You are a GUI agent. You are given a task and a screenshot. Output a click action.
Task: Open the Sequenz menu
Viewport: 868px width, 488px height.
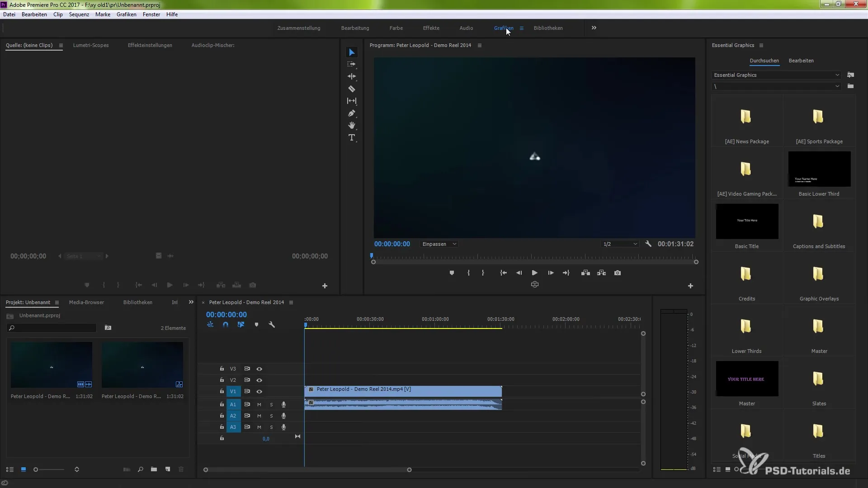[79, 14]
